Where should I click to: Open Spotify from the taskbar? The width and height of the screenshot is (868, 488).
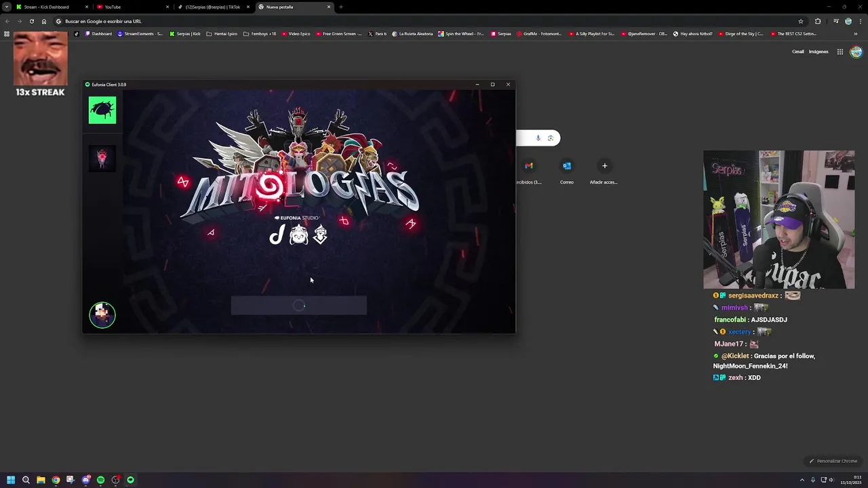(x=101, y=480)
